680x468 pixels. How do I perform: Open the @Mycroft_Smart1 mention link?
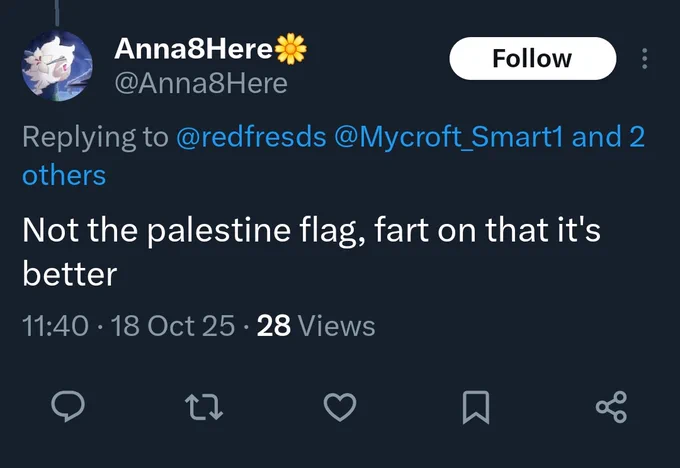[x=449, y=137]
